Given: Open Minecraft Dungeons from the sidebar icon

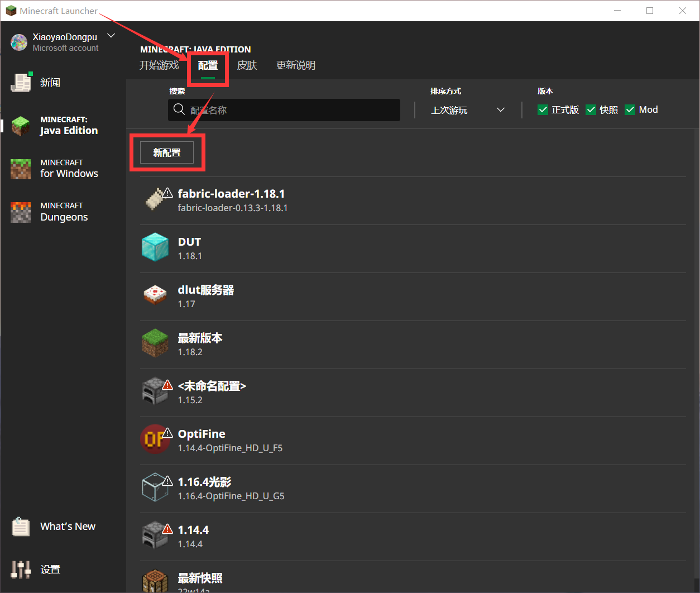Looking at the screenshot, I should click(x=21, y=212).
